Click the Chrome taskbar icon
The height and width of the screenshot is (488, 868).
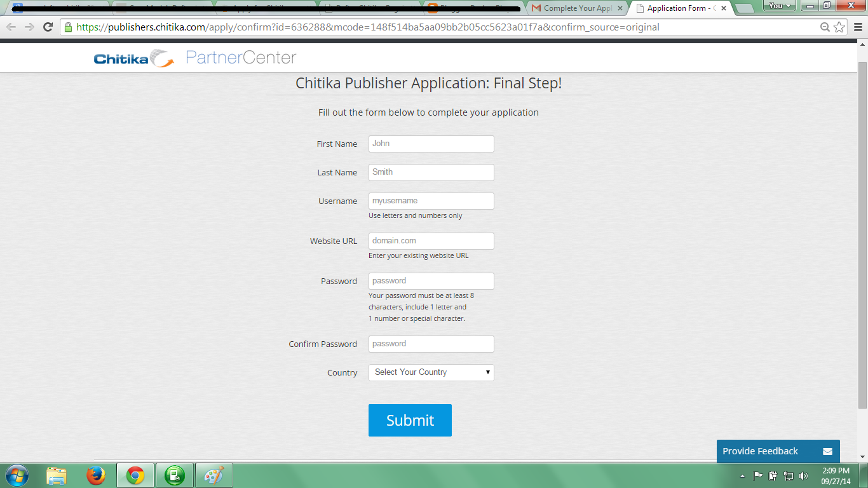tap(135, 475)
